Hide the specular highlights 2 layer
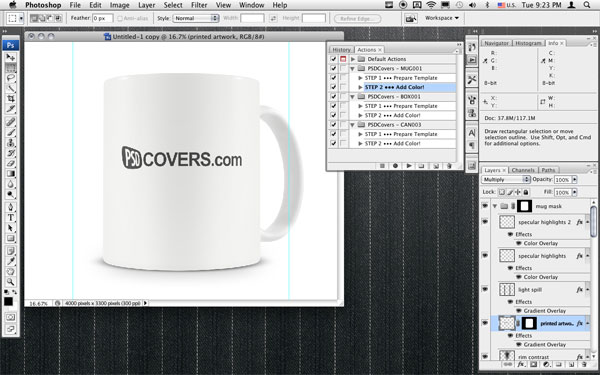 coord(485,222)
